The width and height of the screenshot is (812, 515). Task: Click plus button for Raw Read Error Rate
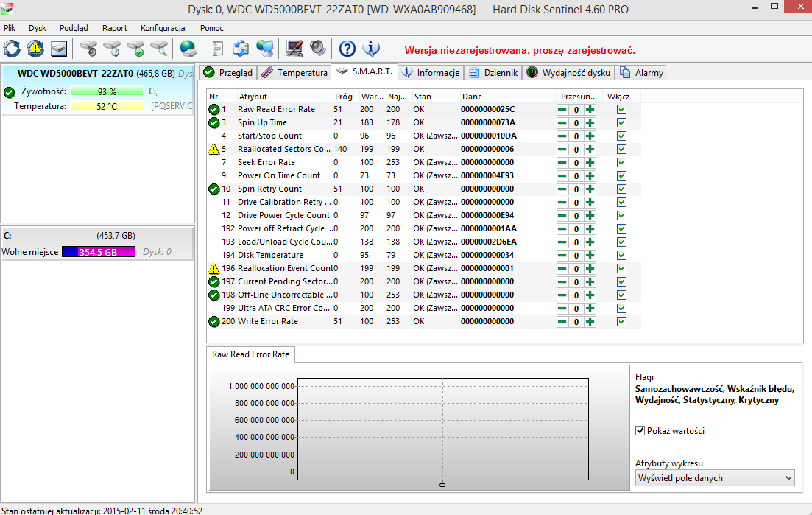(590, 109)
